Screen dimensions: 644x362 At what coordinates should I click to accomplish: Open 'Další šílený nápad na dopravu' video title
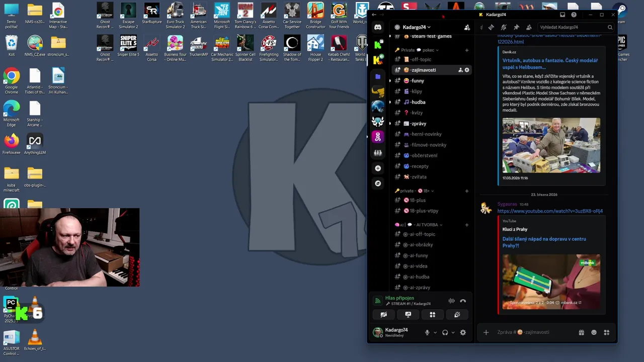(x=544, y=242)
